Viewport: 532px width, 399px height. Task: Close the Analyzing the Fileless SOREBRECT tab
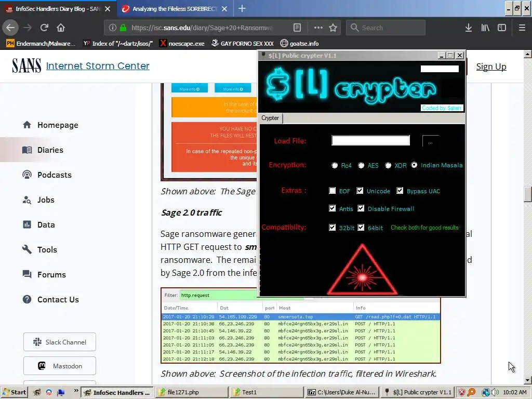[224, 9]
